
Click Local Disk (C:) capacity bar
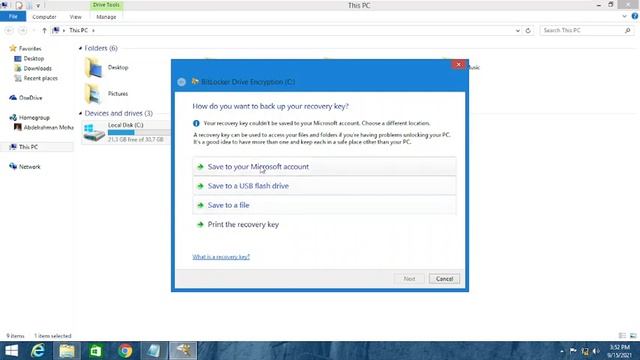pos(139,132)
